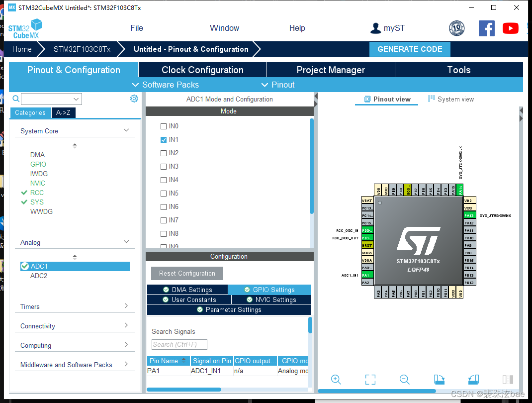
Task: Enable the IN0 checkbox
Action: tap(164, 126)
